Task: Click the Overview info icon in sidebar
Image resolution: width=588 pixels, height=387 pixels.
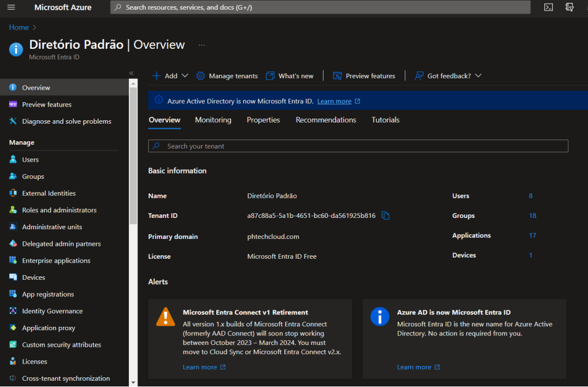Action: (x=12, y=87)
